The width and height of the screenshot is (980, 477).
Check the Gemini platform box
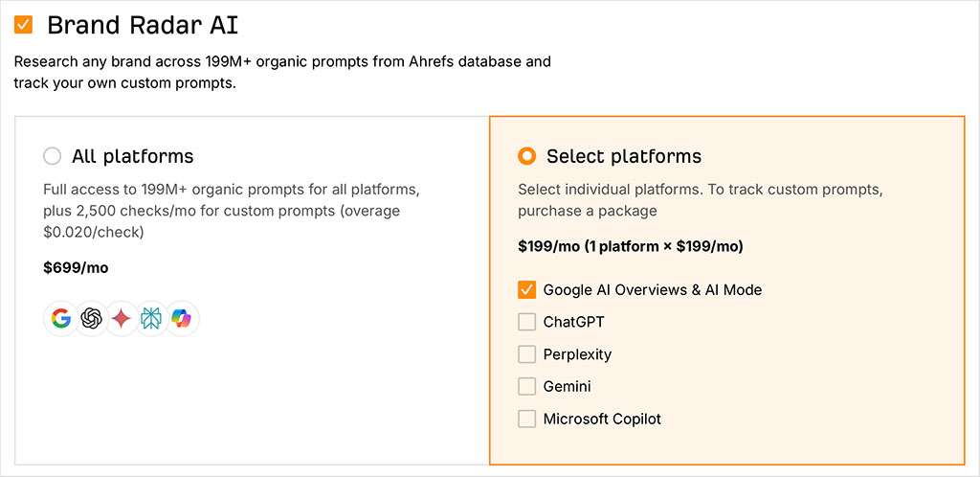click(527, 386)
